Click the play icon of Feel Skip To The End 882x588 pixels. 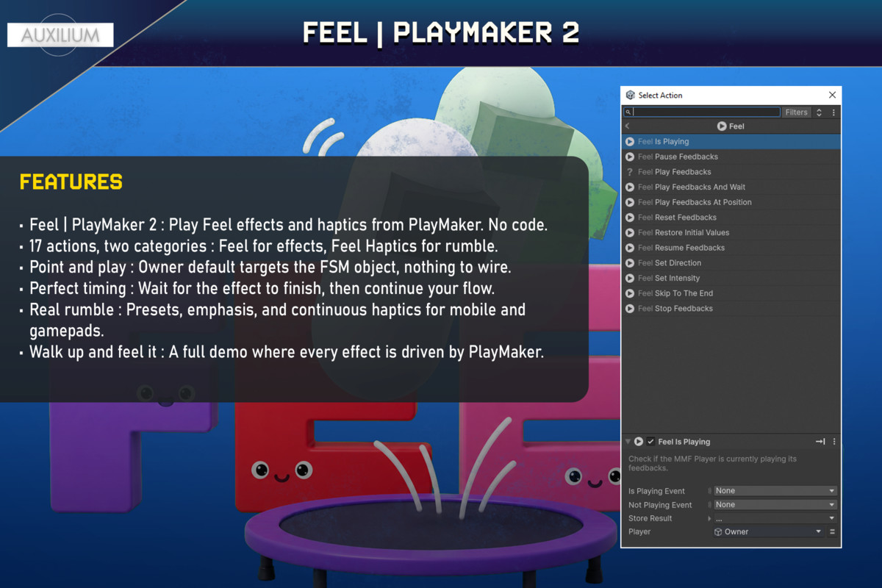pyautogui.click(x=630, y=293)
